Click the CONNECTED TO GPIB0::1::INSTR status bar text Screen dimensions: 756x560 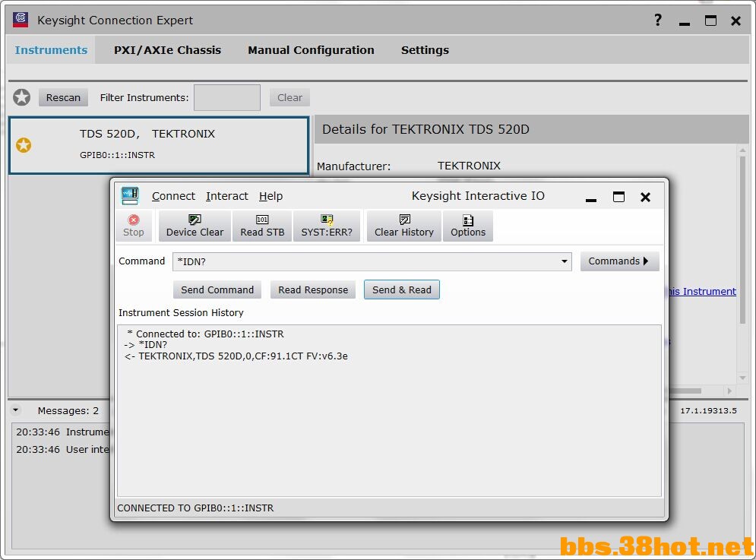(195, 508)
